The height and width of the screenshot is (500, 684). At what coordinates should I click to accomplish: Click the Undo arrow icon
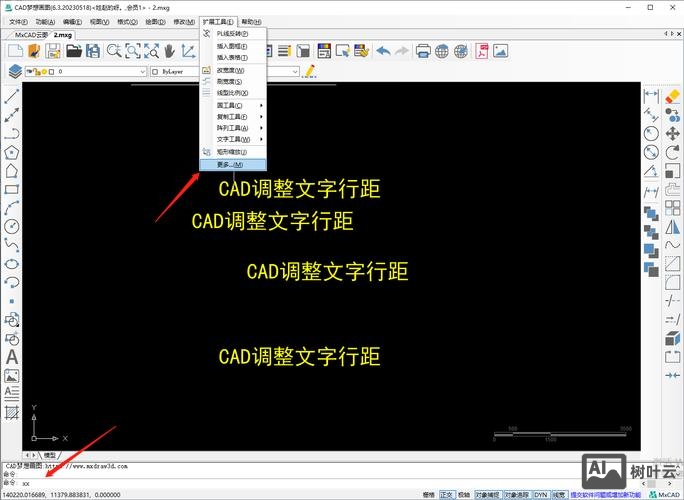[383, 51]
